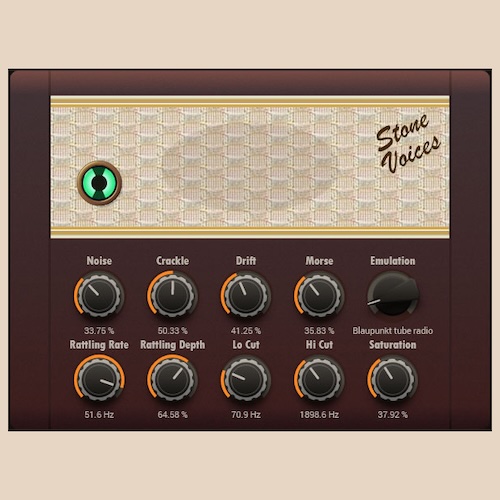Screen dimensions: 500x500
Task: Click the 37.92 % Saturation value
Action: click(393, 415)
